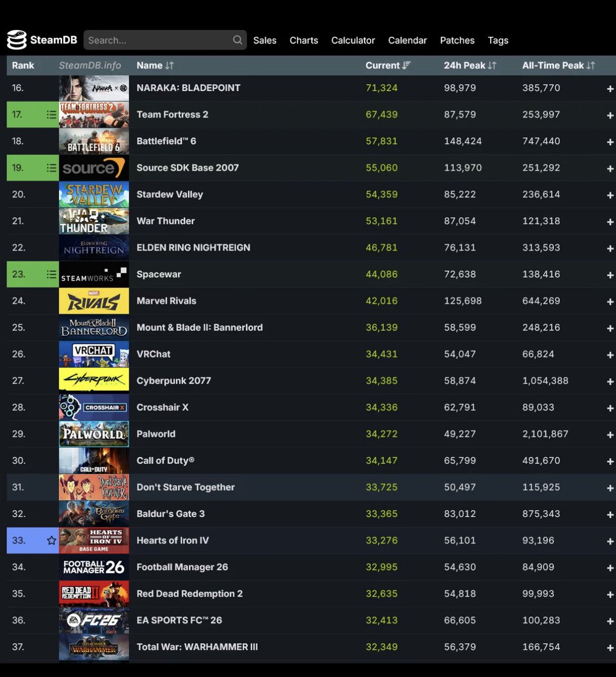Select all-time peak 1,054,388
This screenshot has width=616, height=677.
[545, 380]
